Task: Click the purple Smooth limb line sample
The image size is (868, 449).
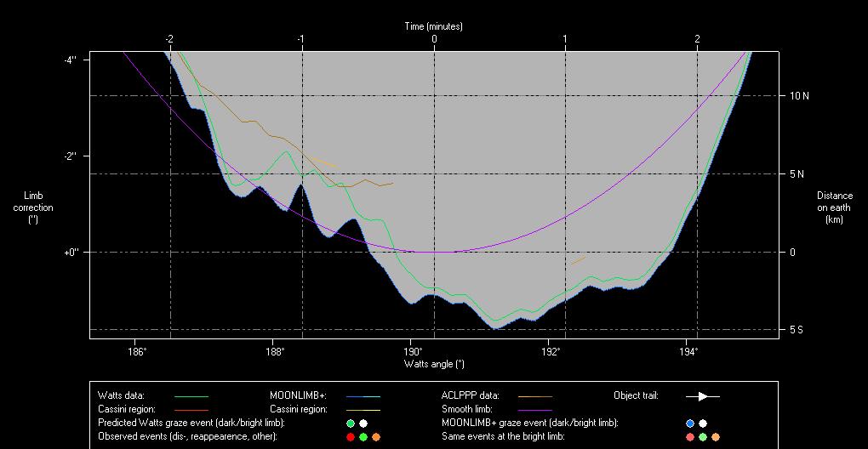Action: click(534, 410)
